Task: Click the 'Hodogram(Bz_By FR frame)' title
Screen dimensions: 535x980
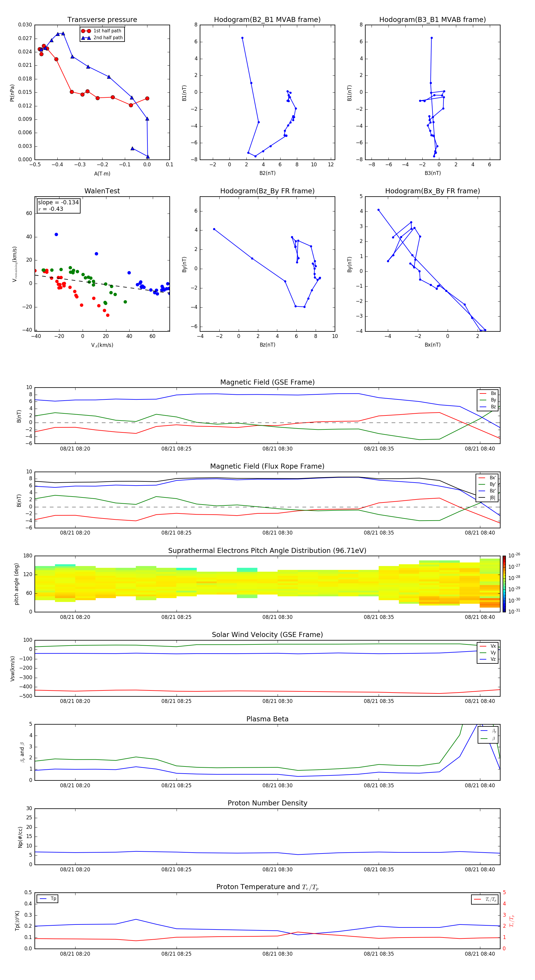Action: point(267,191)
